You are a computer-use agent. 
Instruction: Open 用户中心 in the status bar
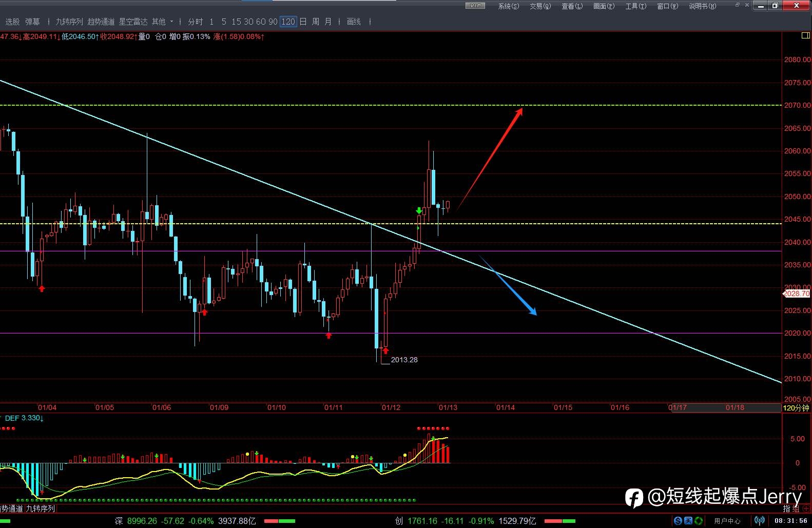tap(727, 521)
